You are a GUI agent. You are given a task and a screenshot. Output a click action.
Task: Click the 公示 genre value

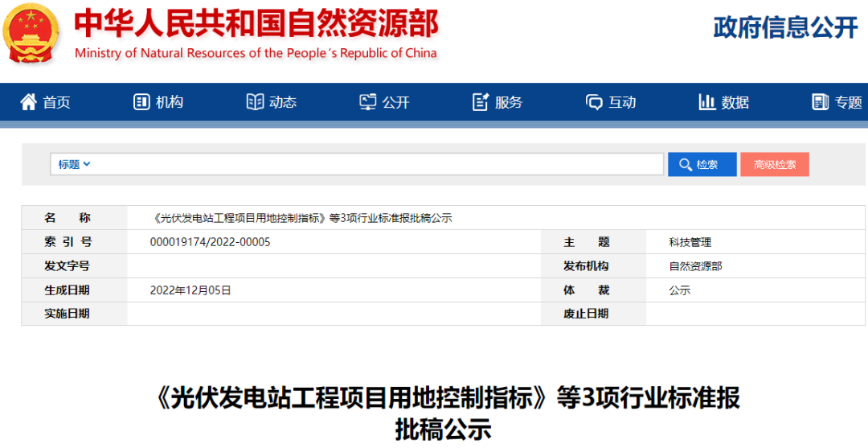coord(679,290)
